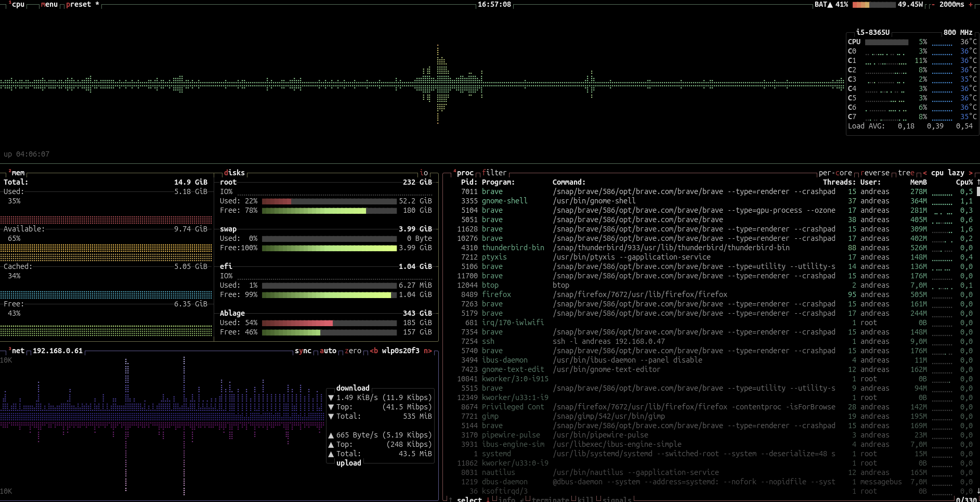Enable per-core view in the proc panel
Screen dimensions: 980x502
tap(835, 172)
